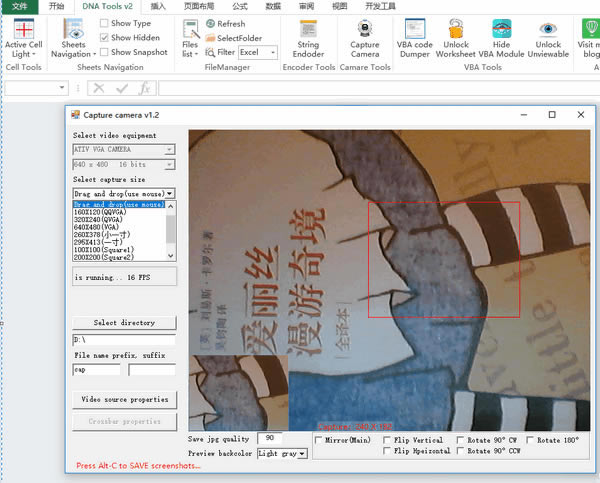Launch the Capture Camera tool
Viewport: 600px width, 483px height.
pyautogui.click(x=365, y=39)
